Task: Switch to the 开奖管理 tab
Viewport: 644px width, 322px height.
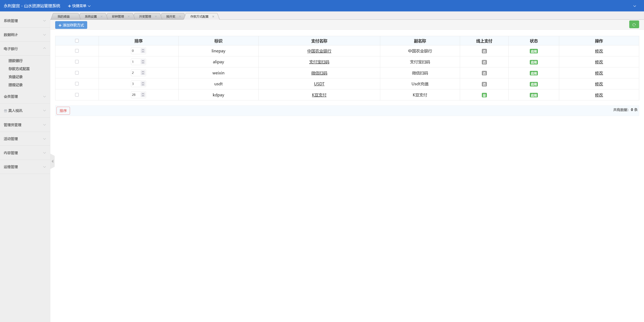Action: point(145,16)
